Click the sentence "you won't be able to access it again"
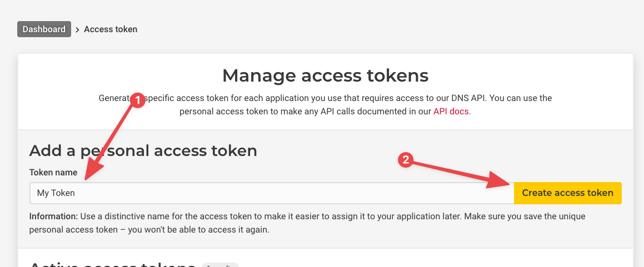This screenshot has height=267, width=644. point(198,230)
